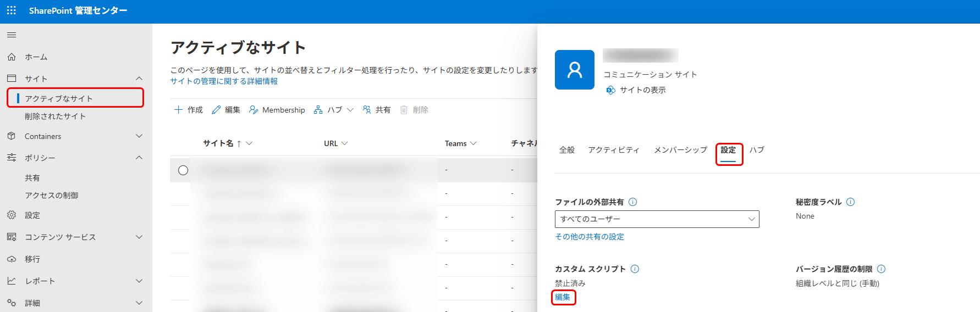The width and height of the screenshot is (980, 312).
Task: Click the SharePoint 管理センター title
Action: tap(78, 10)
